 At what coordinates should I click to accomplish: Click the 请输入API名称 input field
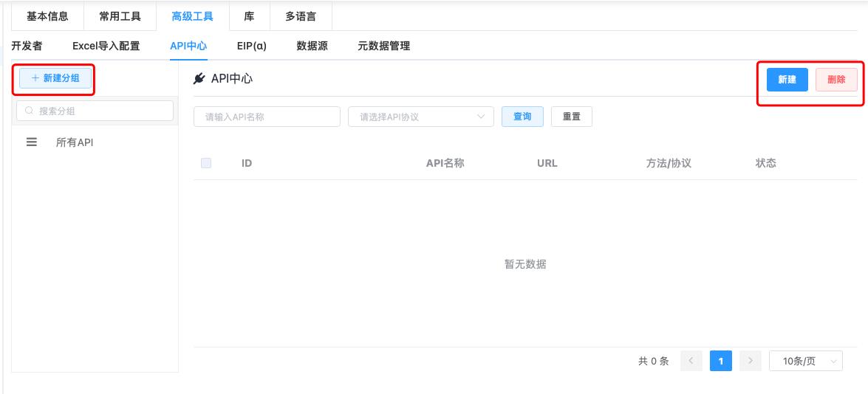pos(267,117)
